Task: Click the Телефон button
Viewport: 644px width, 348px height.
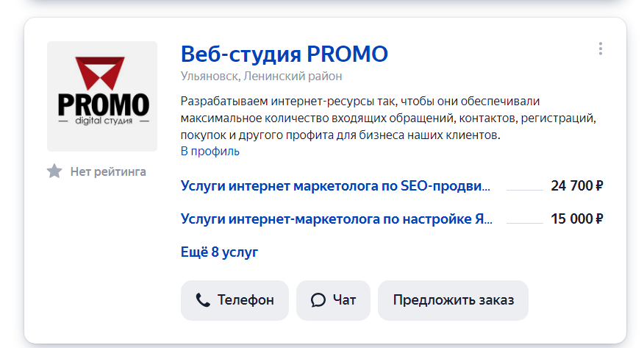Action: coord(235,300)
